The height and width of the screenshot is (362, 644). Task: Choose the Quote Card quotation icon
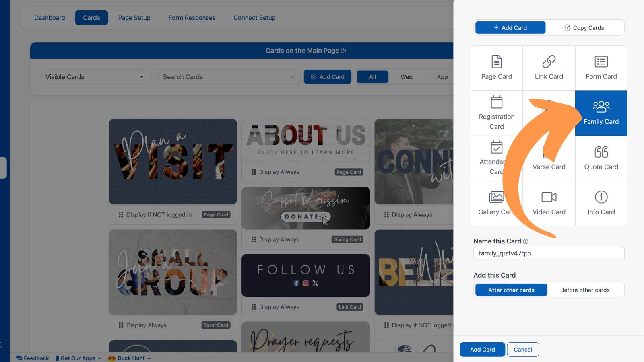pyautogui.click(x=601, y=152)
